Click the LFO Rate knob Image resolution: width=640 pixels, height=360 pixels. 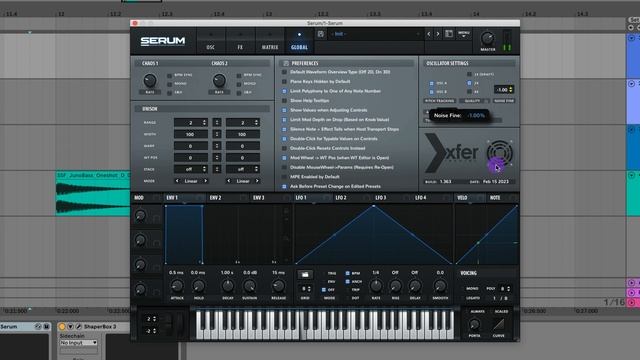(x=376, y=286)
